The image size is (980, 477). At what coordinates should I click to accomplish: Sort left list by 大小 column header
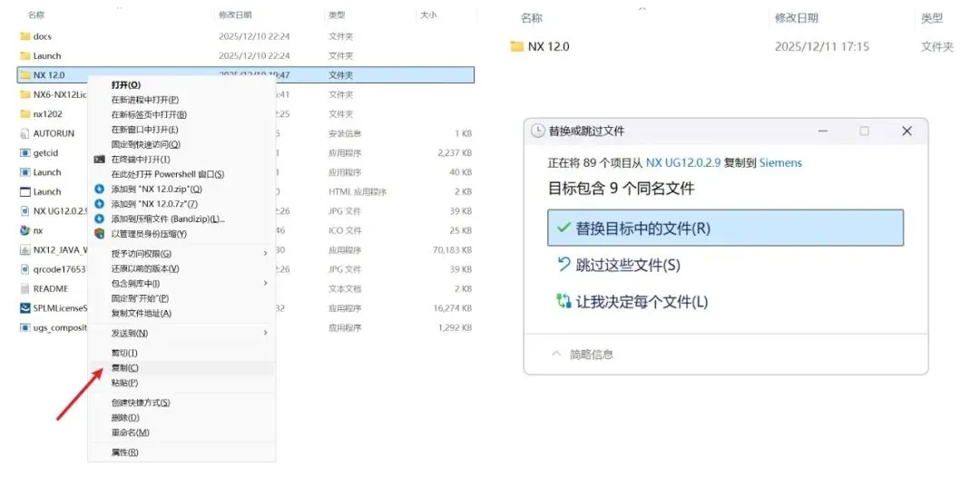(428, 15)
